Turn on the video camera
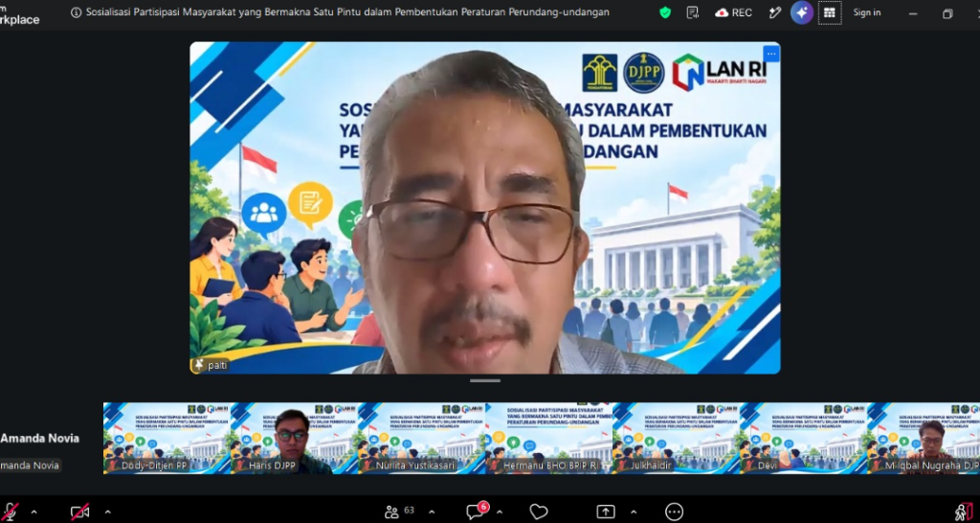The width and height of the screenshot is (980, 523). 79,512
